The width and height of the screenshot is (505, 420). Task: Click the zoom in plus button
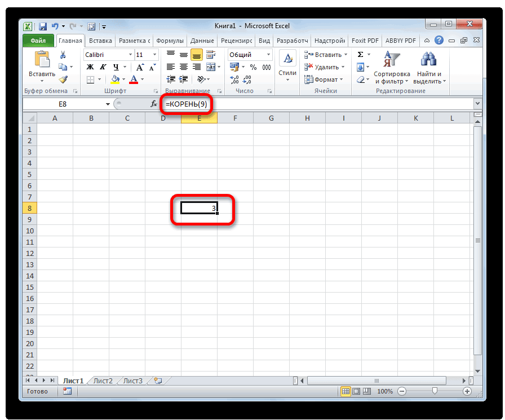click(x=467, y=391)
